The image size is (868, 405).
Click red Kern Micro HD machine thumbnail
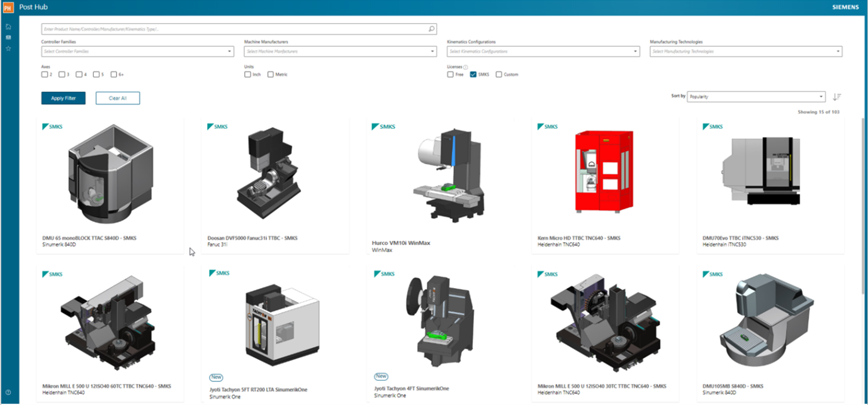(604, 172)
